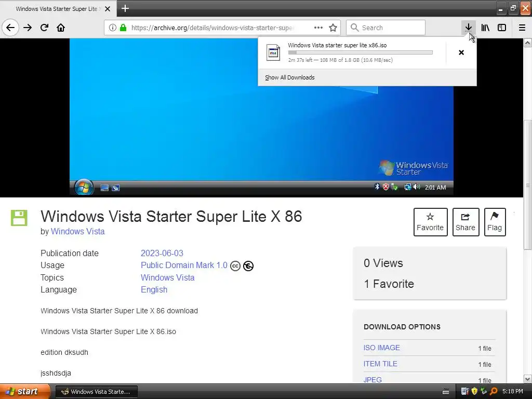Click the public domain mark icon
The image size is (532, 399).
(248, 266)
